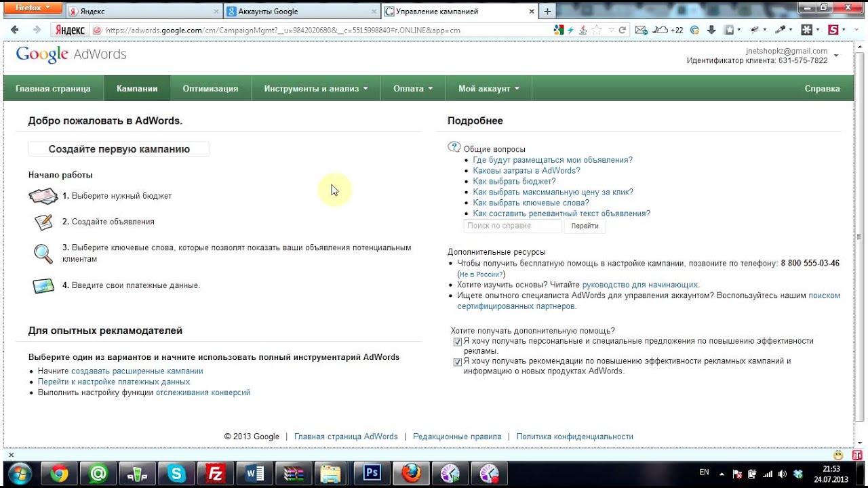Open account dropdown next to jnetshopkz@gmail.com
This screenshot has width=868, height=488.
pyautogui.click(x=836, y=56)
